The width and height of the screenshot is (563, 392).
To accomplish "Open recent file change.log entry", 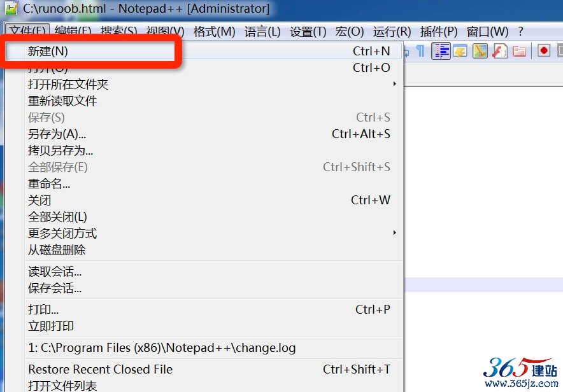I will point(204,348).
